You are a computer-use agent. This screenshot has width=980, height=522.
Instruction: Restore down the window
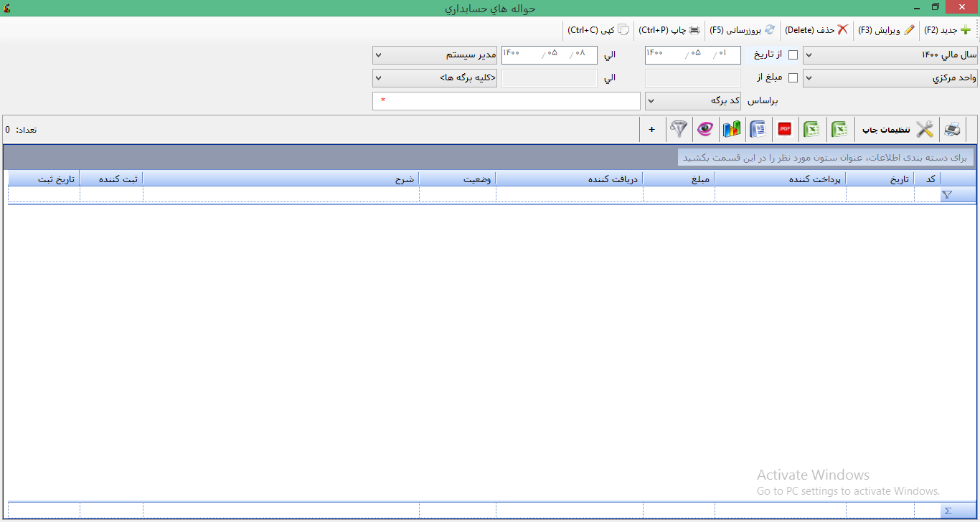pos(935,7)
